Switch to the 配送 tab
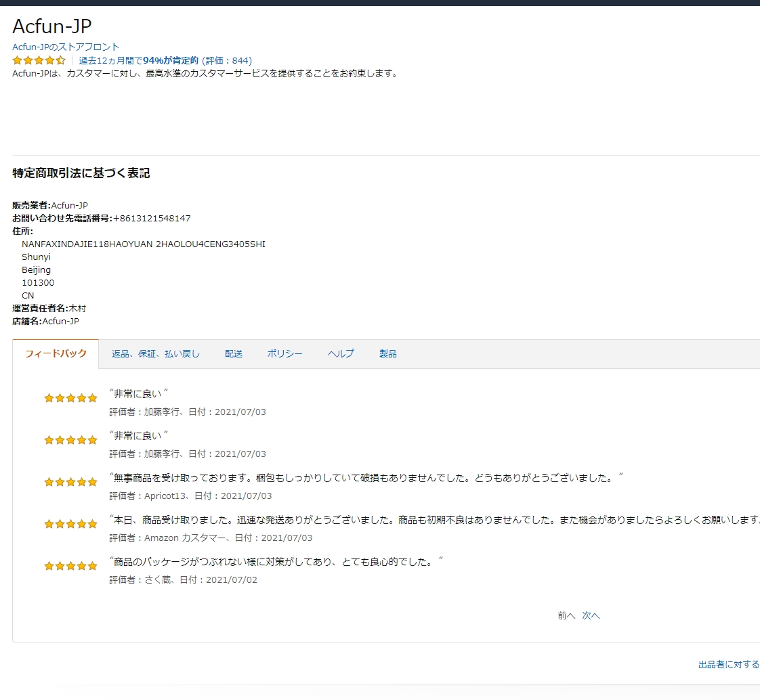Viewport: 760px width, 700px height. [x=234, y=353]
